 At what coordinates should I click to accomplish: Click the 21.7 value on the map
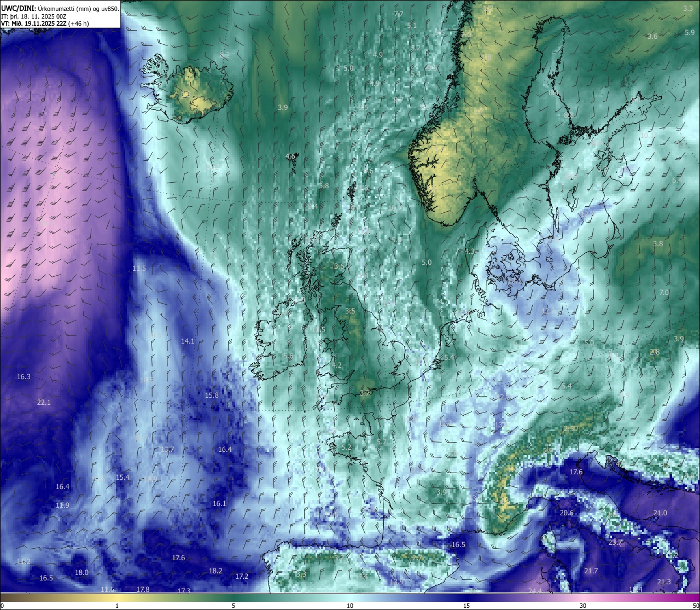[x=591, y=571]
